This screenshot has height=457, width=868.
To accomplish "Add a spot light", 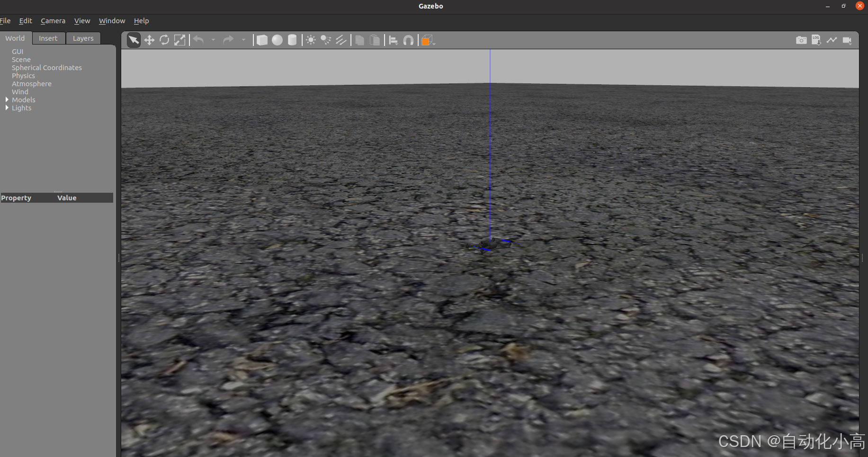I will pos(326,40).
